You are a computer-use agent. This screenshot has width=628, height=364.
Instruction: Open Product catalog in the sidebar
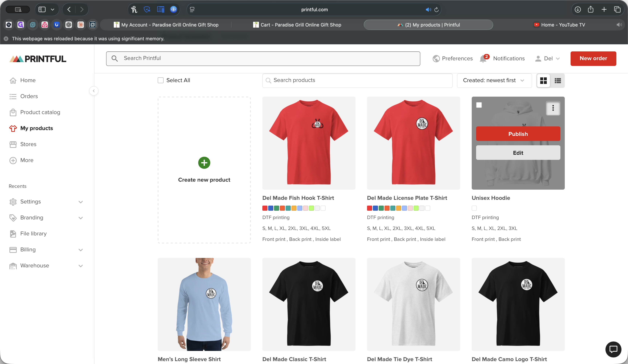[x=40, y=112]
